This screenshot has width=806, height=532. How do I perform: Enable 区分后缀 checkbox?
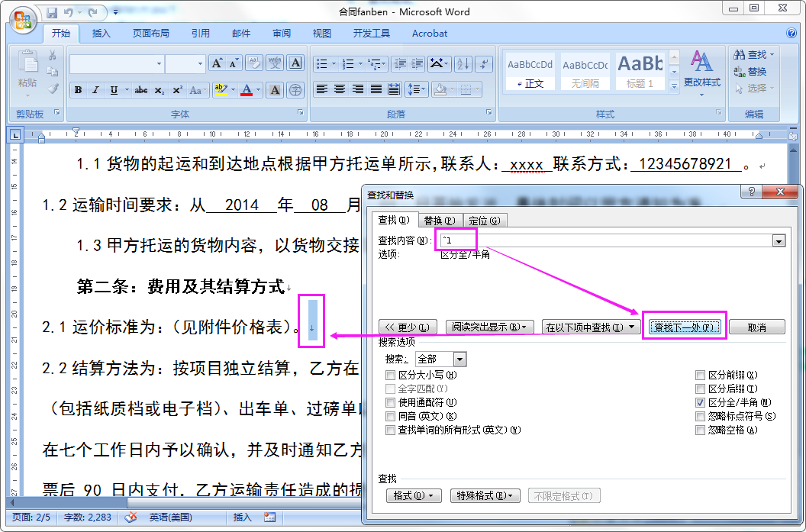pos(700,389)
